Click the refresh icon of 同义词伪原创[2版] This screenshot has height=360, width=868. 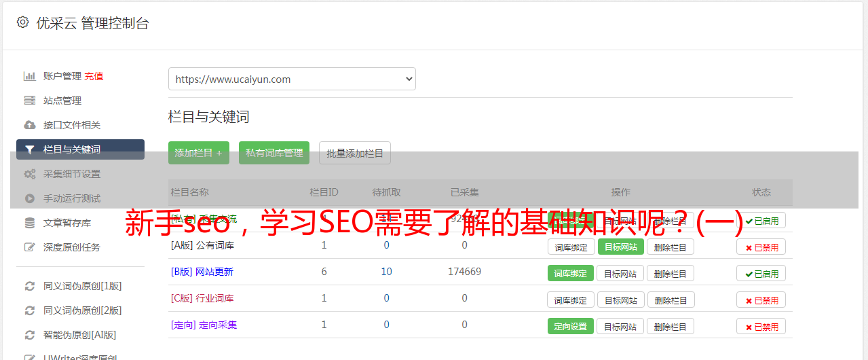click(x=29, y=310)
